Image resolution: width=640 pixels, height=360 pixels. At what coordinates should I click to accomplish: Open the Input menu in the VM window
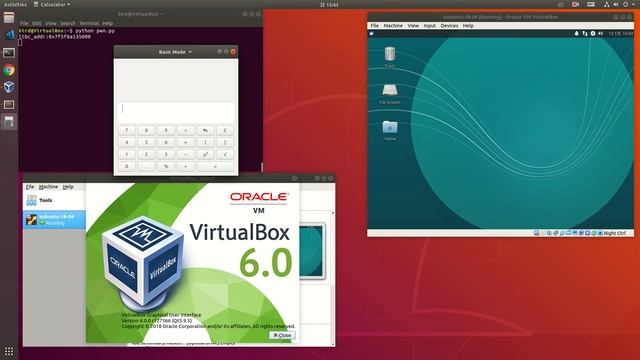click(x=429, y=25)
